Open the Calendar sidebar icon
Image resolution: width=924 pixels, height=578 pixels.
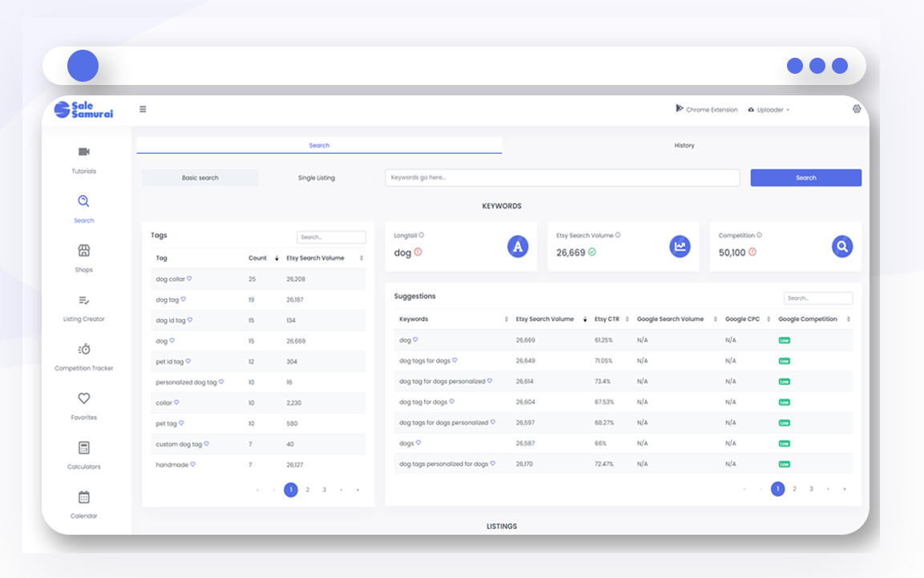[83, 497]
